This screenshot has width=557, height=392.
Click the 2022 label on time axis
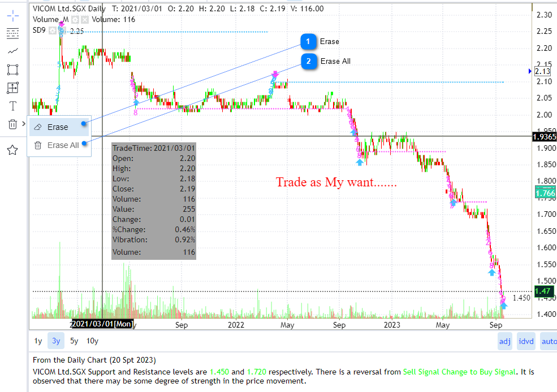pos(236,325)
